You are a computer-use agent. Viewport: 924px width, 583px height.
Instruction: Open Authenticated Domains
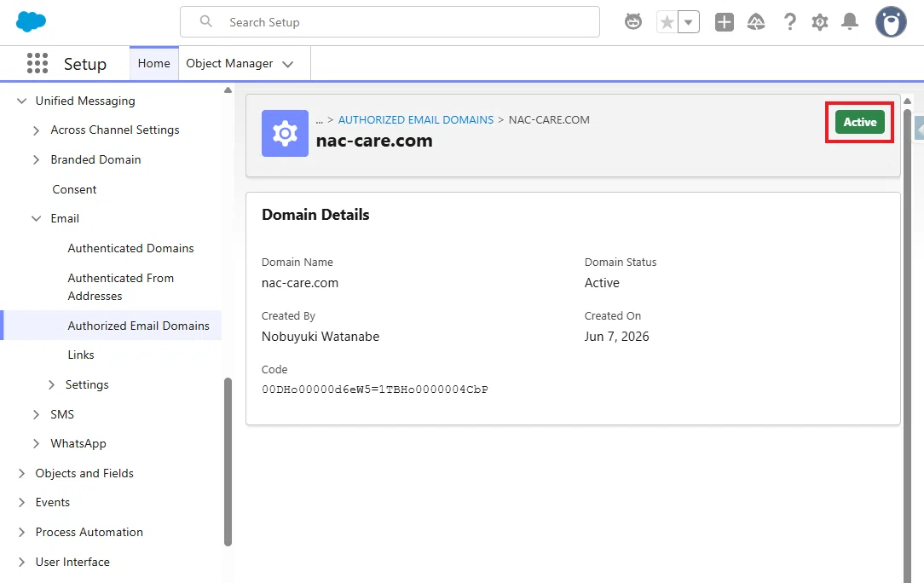[x=130, y=248]
